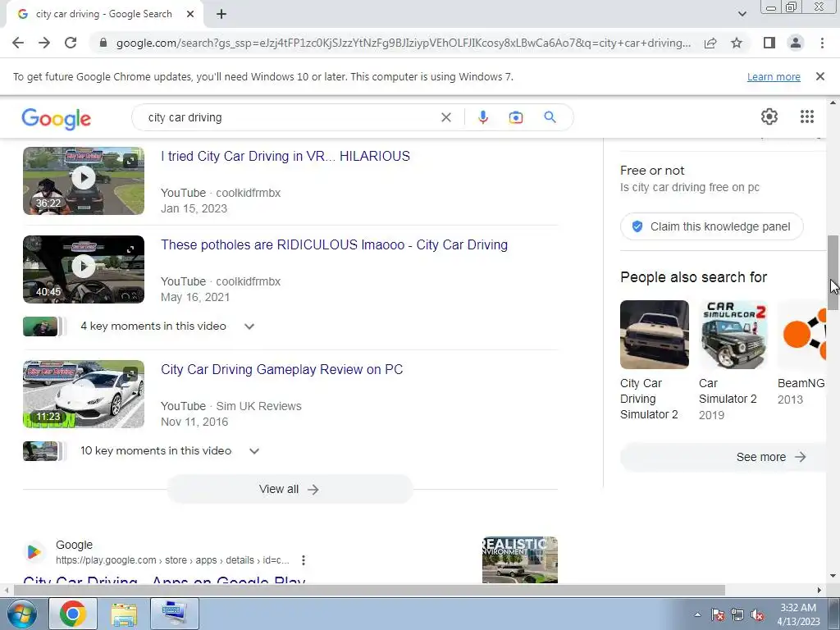Open the Action Center flag tray icon

[x=718, y=615]
